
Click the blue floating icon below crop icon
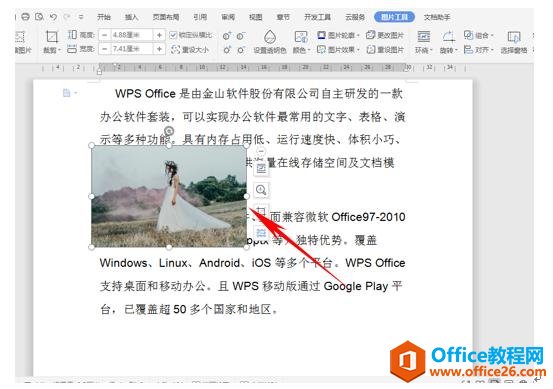261,232
